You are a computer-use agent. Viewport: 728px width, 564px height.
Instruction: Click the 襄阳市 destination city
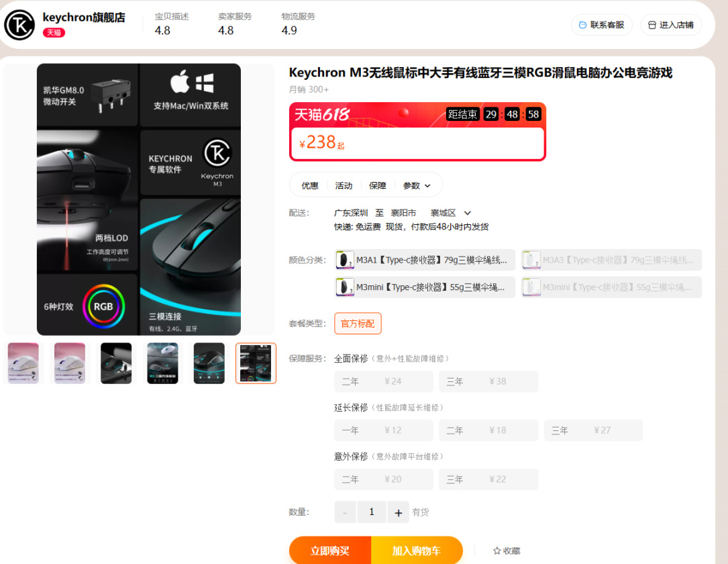tap(403, 213)
